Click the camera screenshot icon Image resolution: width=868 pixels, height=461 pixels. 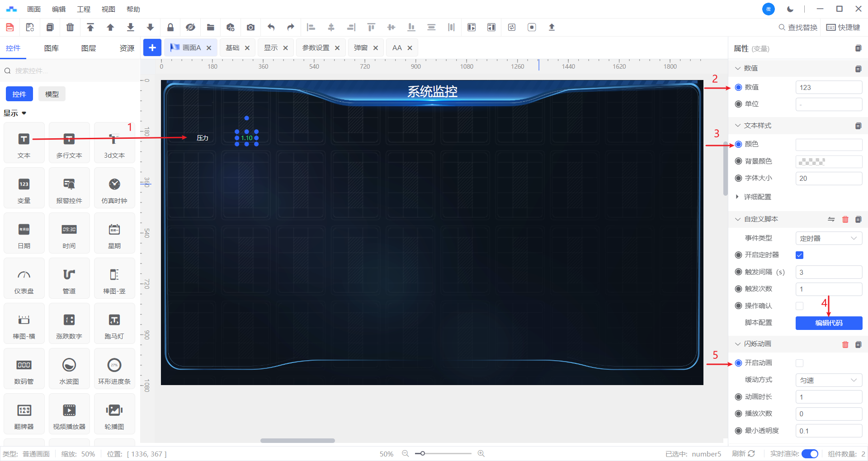tap(250, 27)
